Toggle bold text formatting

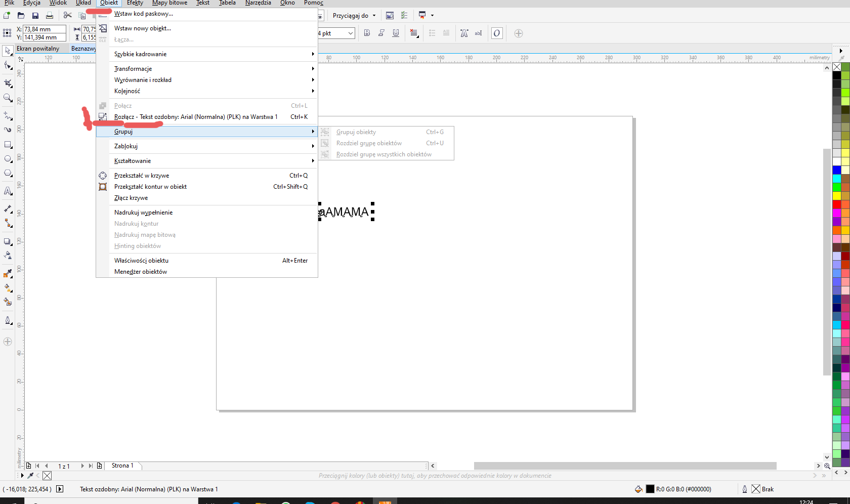tap(367, 33)
